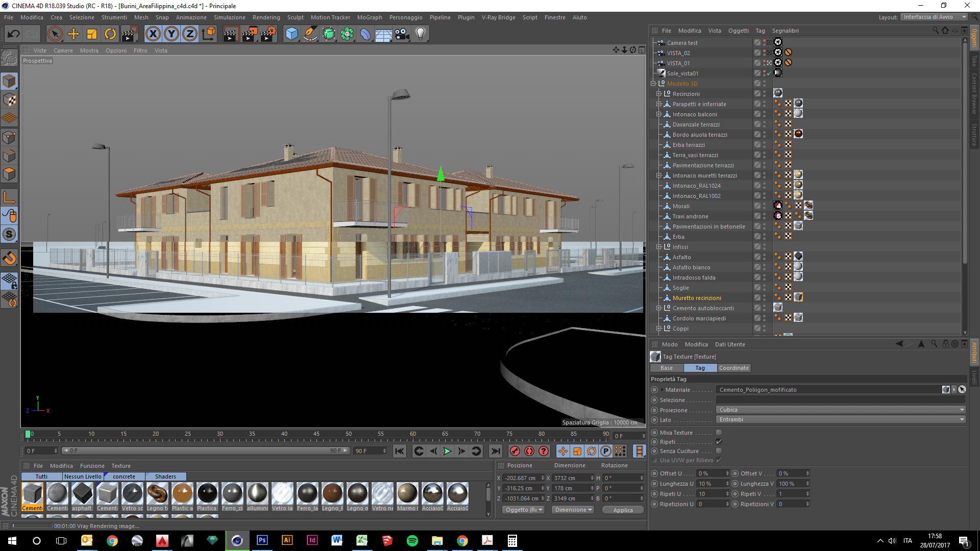The height and width of the screenshot is (551, 980).
Task: Select the asphalt material thumbnail
Action: coord(82,494)
